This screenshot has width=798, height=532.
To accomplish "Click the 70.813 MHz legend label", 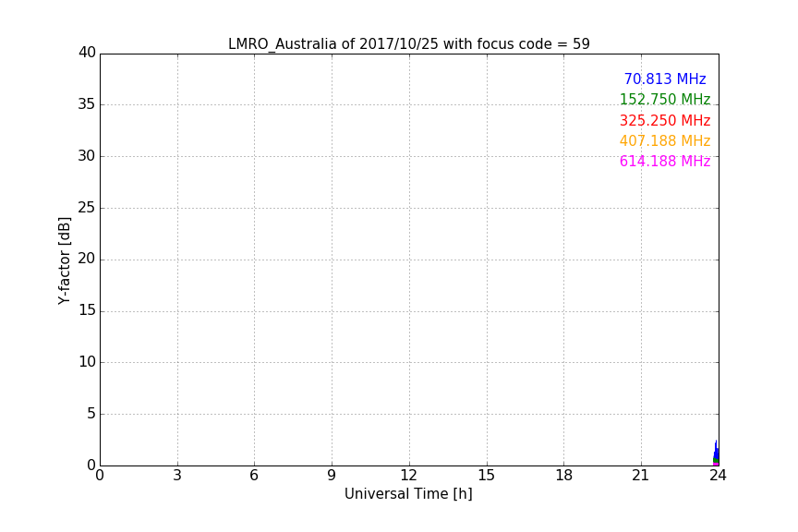I will (665, 79).
